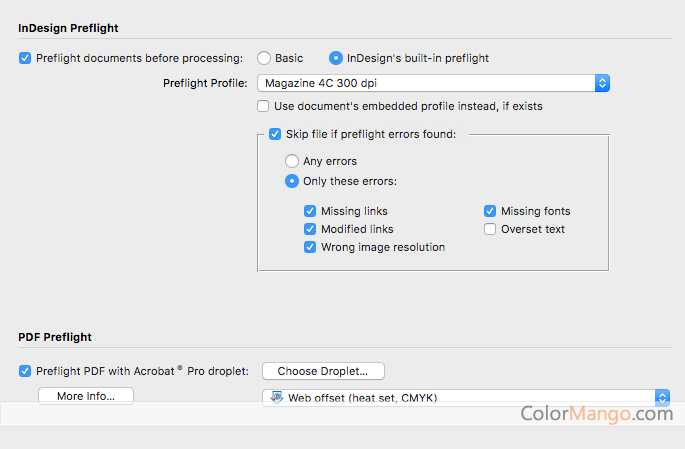Image resolution: width=685 pixels, height=449 pixels.
Task: Select Only these errors radio option
Action: (292, 181)
